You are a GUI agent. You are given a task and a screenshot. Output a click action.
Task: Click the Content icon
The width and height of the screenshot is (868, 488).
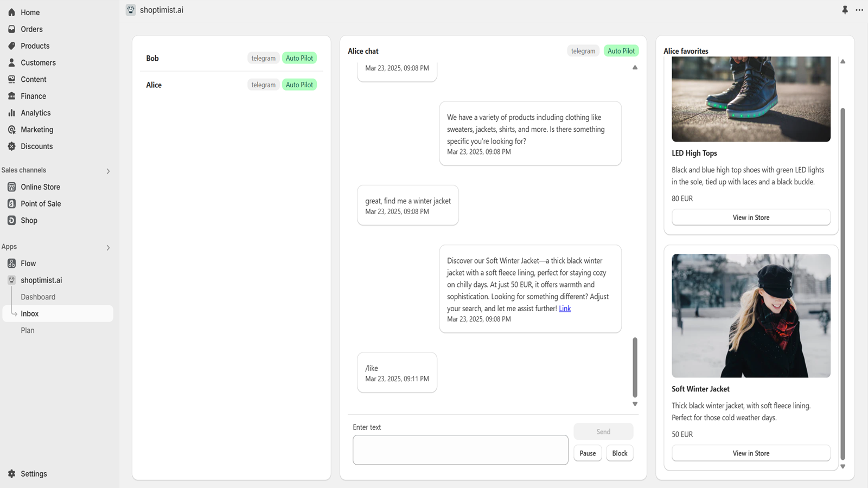point(12,79)
